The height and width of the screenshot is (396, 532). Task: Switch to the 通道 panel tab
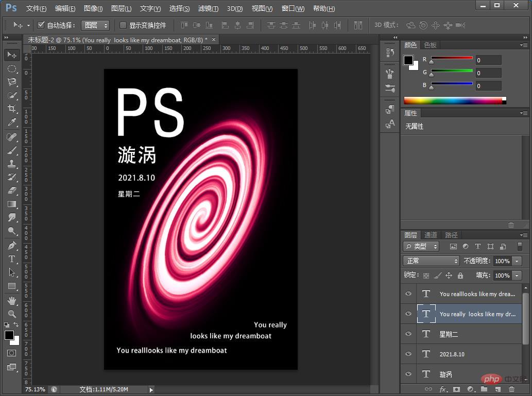(431, 235)
